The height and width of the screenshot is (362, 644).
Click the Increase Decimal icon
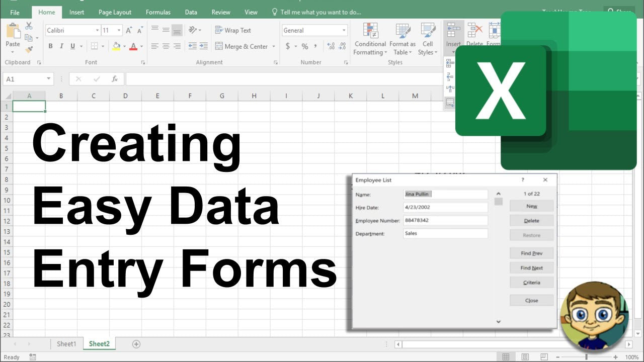pyautogui.click(x=331, y=46)
